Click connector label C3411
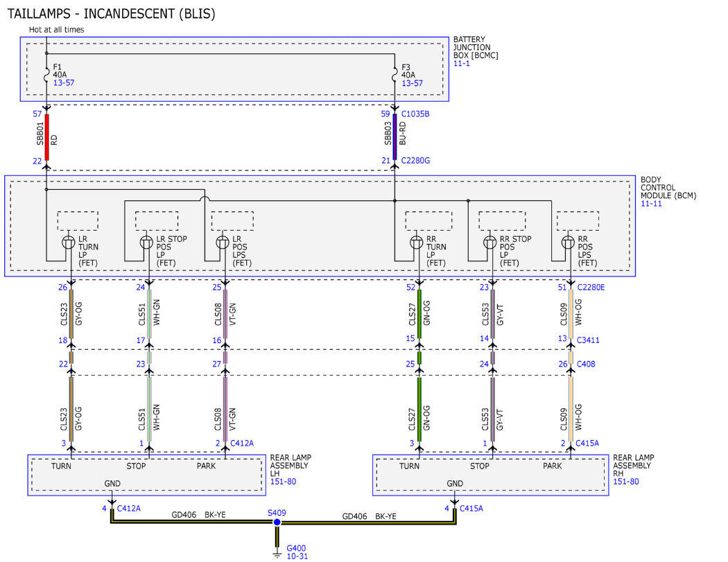This screenshot has width=728, height=562. click(588, 340)
